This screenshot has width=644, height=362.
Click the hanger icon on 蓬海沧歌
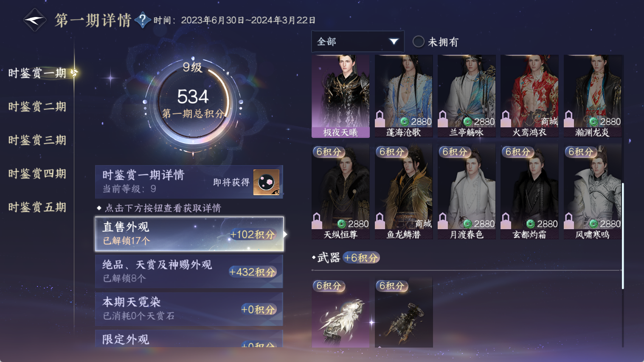click(x=380, y=119)
